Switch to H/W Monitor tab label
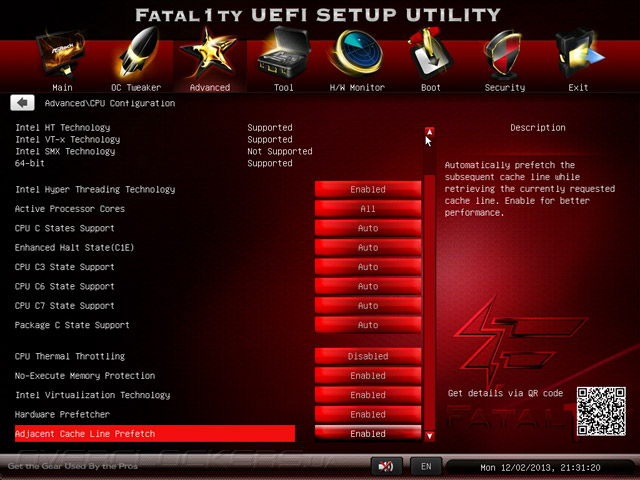This screenshot has width=640, height=480. [357, 88]
